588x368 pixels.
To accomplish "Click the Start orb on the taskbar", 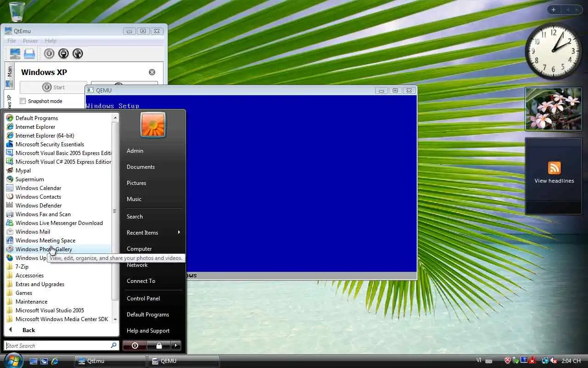I will [13, 360].
